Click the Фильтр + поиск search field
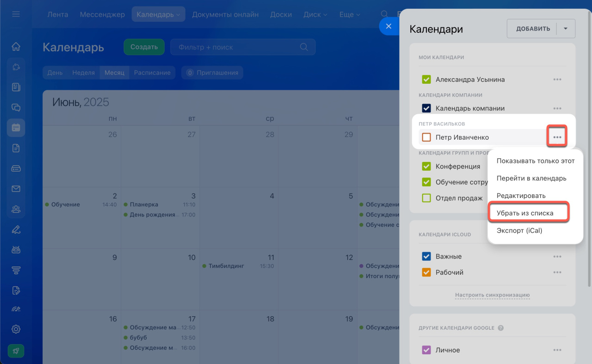 [236, 47]
